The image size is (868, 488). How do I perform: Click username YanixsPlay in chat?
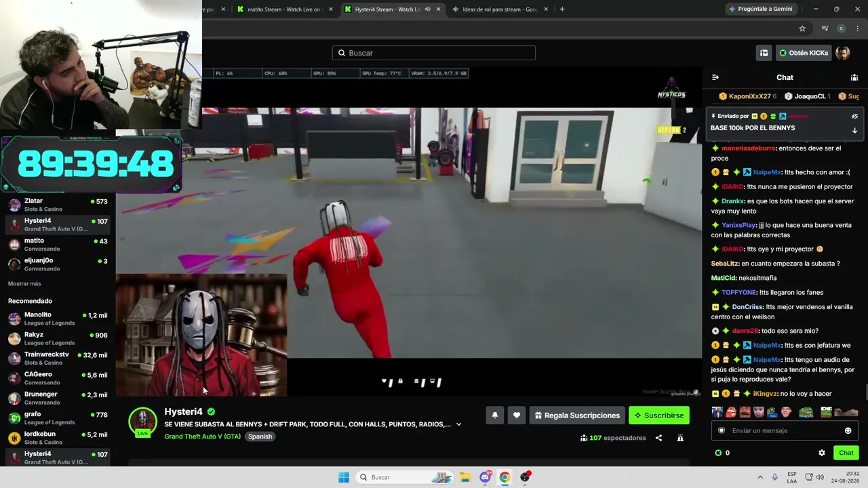click(738, 225)
